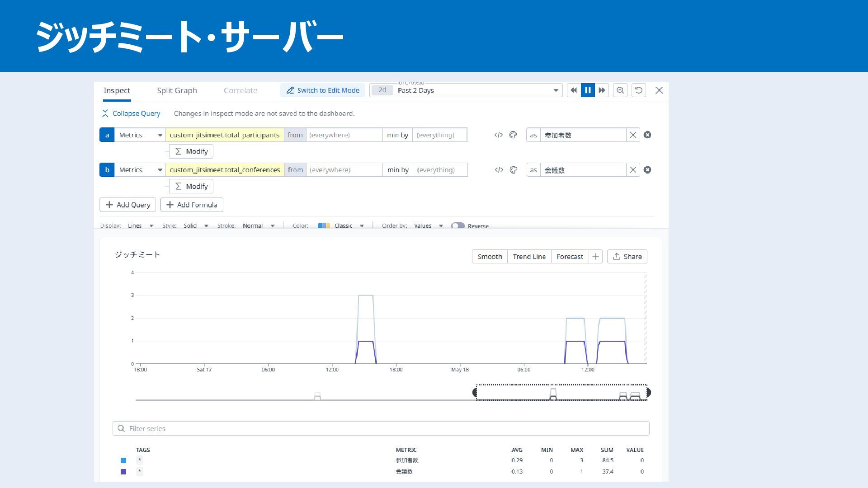Zoom out the time range
This screenshot has height=488, width=868.
coord(620,90)
